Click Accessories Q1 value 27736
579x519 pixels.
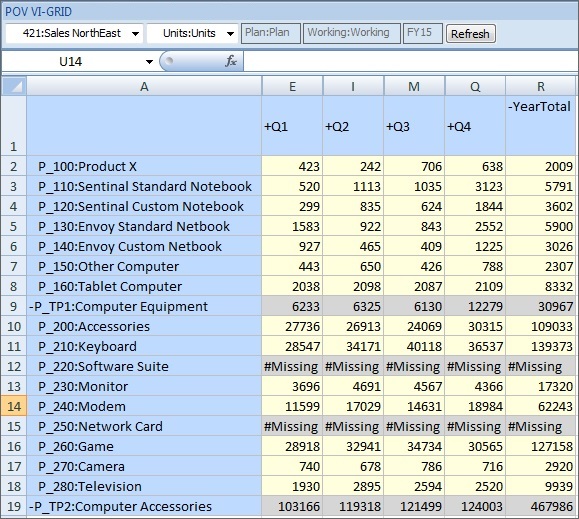click(292, 326)
